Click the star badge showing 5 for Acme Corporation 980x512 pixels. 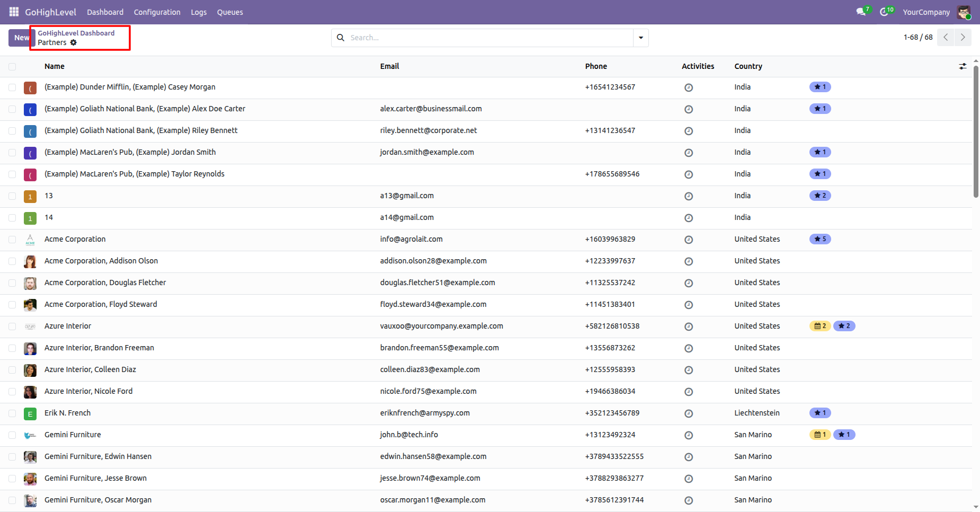820,239
